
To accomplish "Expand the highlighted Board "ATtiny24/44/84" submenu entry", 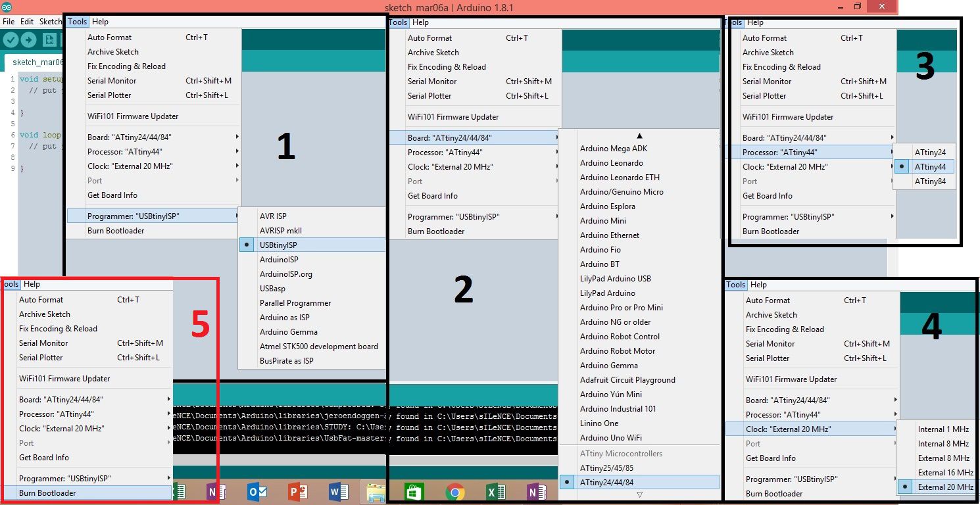I will coord(474,138).
